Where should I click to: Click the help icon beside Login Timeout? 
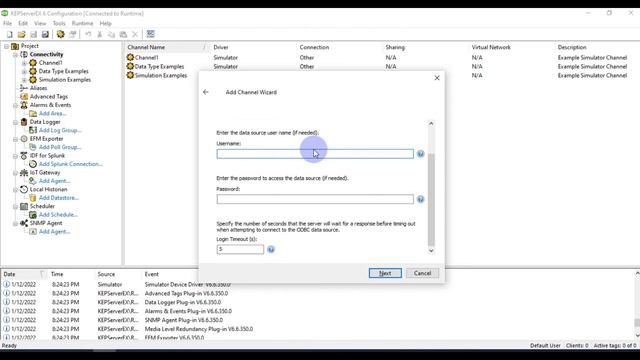(x=271, y=249)
